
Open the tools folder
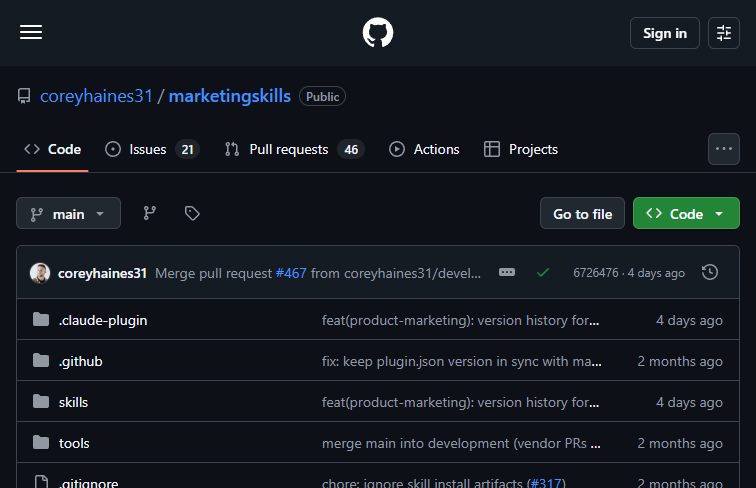[74, 443]
